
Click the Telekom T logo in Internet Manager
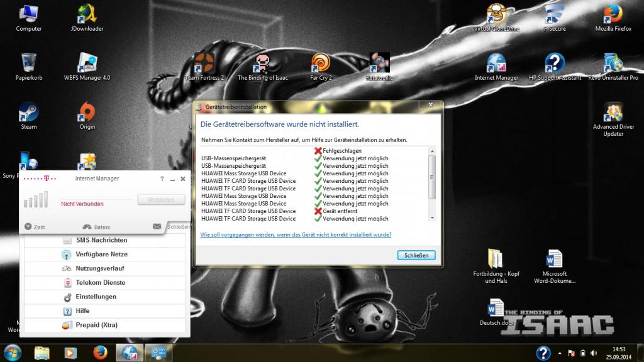[47, 178]
